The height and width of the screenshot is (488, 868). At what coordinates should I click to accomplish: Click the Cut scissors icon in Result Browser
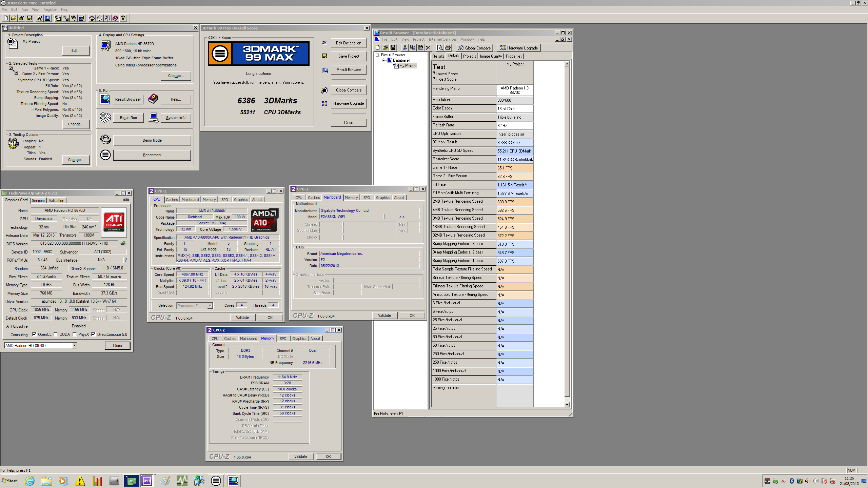pyautogui.click(x=405, y=48)
